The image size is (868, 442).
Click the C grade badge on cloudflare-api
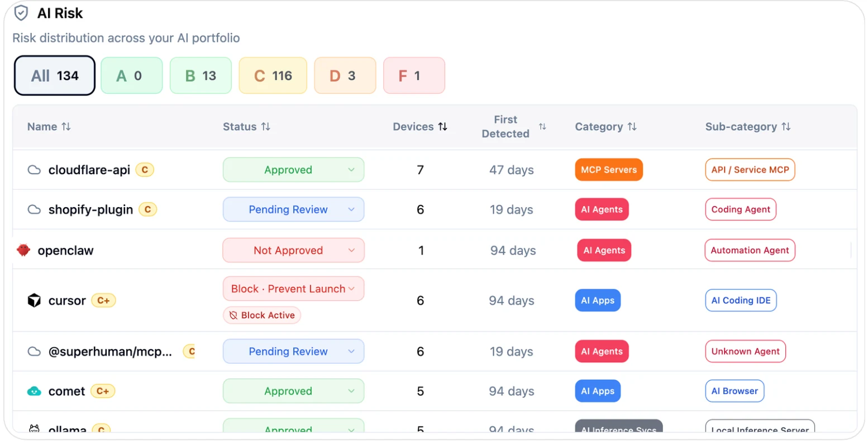pyautogui.click(x=145, y=170)
